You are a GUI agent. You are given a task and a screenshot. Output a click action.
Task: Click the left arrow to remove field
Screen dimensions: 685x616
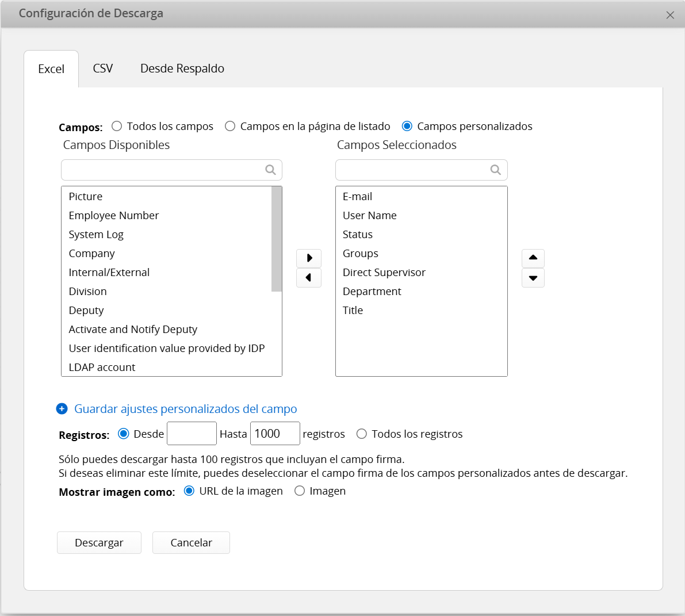pos(309,278)
